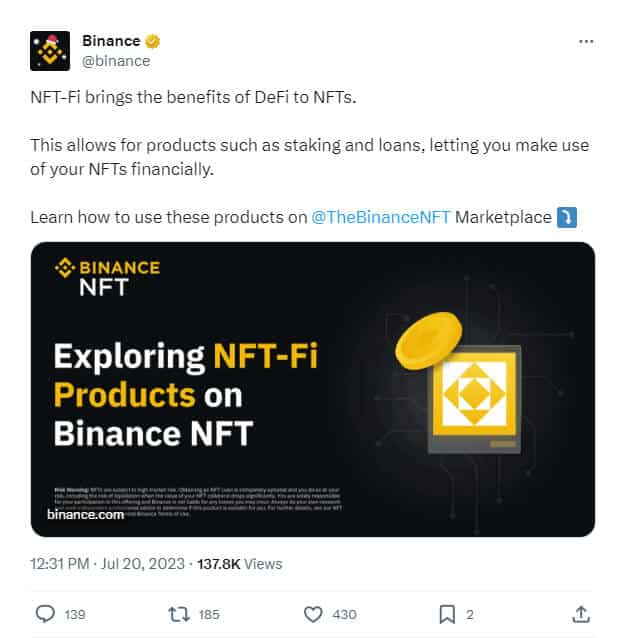Open the @TheBinanceNFT mention link

click(381, 217)
